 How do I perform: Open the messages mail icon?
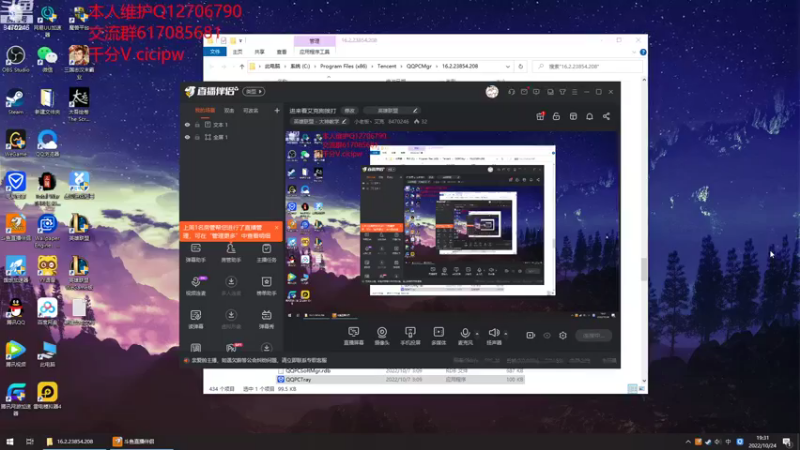pos(524,92)
